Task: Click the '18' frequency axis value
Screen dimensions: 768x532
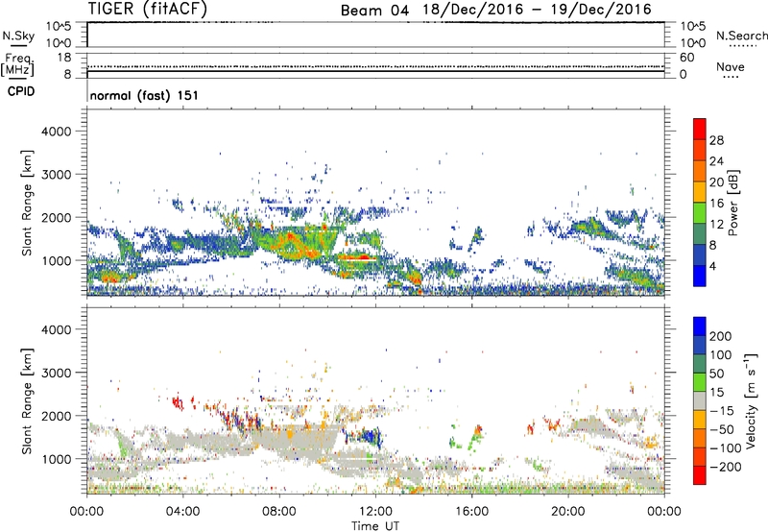Action: click(x=64, y=58)
